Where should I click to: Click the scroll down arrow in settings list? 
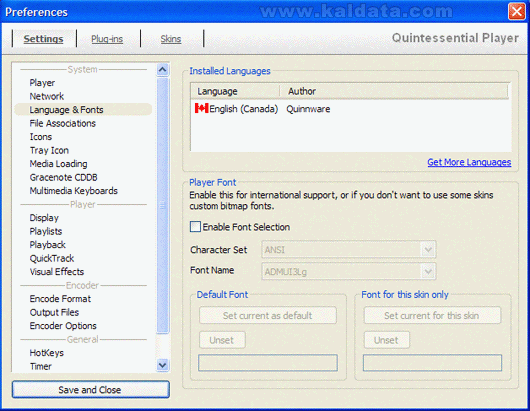click(x=163, y=365)
